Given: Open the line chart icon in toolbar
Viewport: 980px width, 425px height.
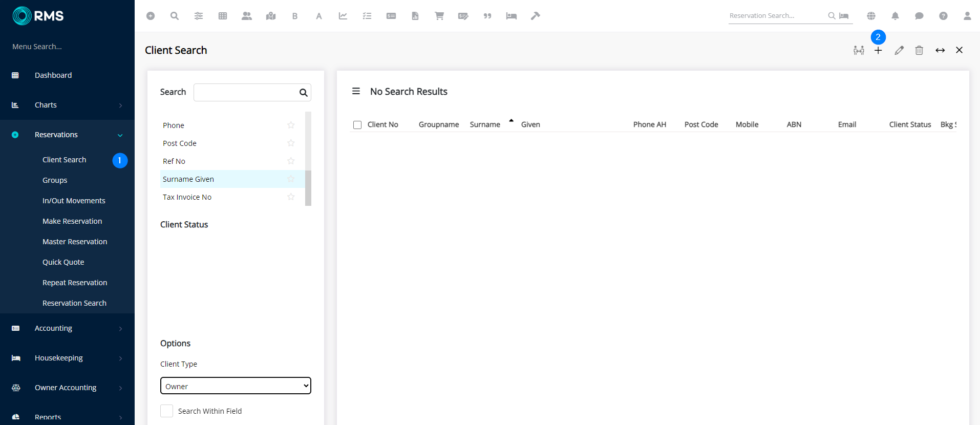Looking at the screenshot, I should [343, 16].
